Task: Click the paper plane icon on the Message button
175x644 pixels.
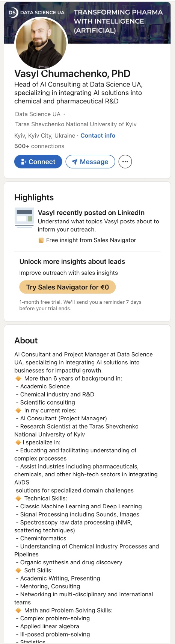Action: pos(74,162)
